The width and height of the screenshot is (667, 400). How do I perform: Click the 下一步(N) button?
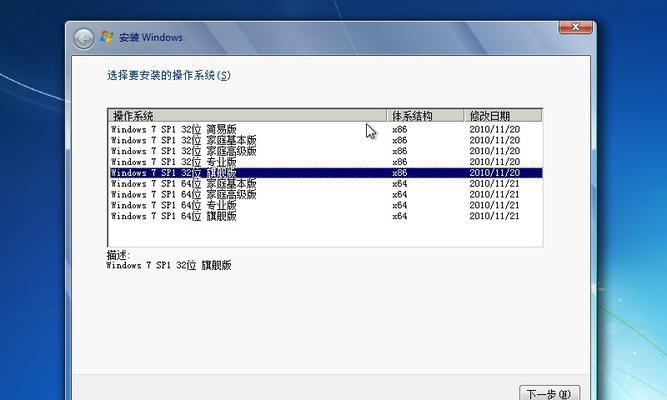(549, 394)
